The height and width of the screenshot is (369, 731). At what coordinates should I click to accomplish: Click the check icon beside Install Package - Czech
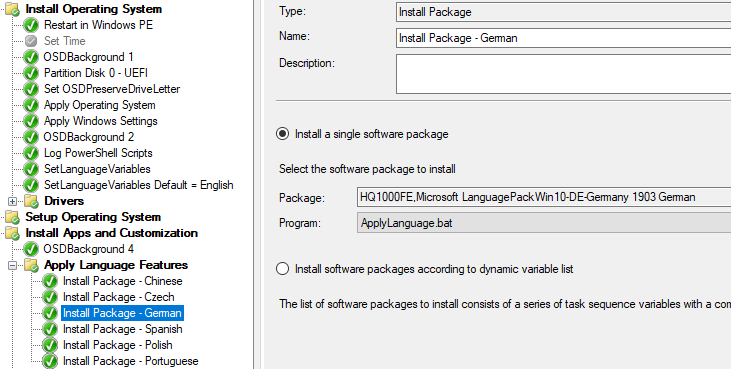[x=50, y=297]
